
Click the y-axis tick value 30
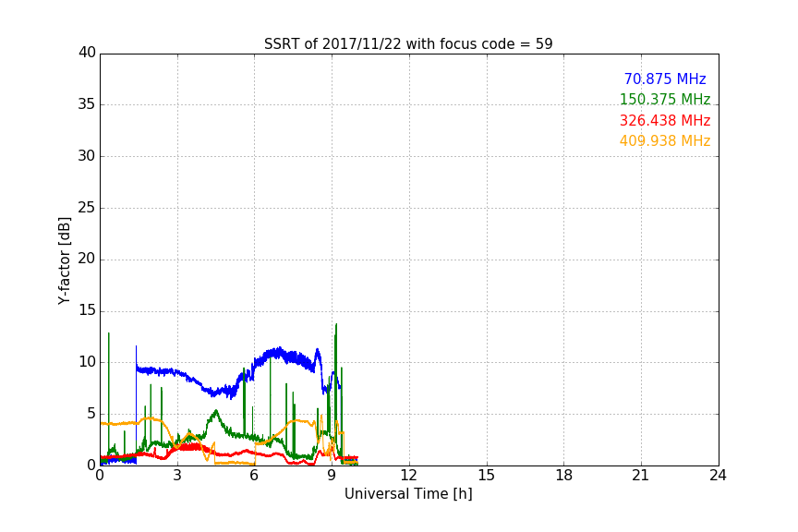click(87, 156)
